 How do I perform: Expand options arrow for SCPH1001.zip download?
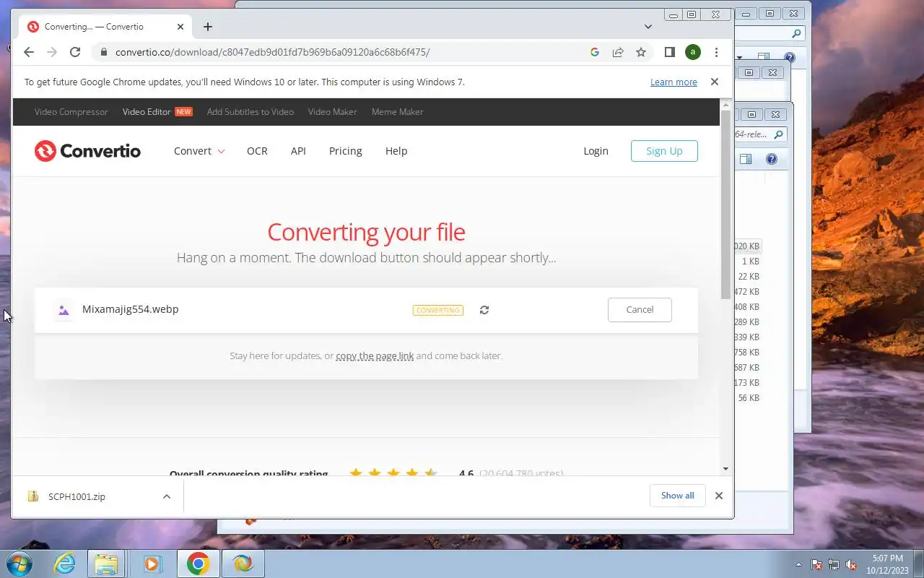coord(167,496)
